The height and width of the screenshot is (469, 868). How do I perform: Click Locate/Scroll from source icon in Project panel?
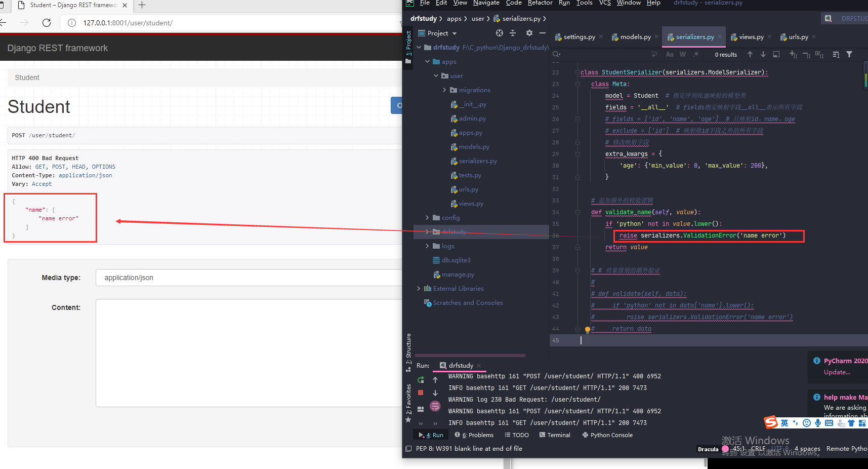click(500, 33)
